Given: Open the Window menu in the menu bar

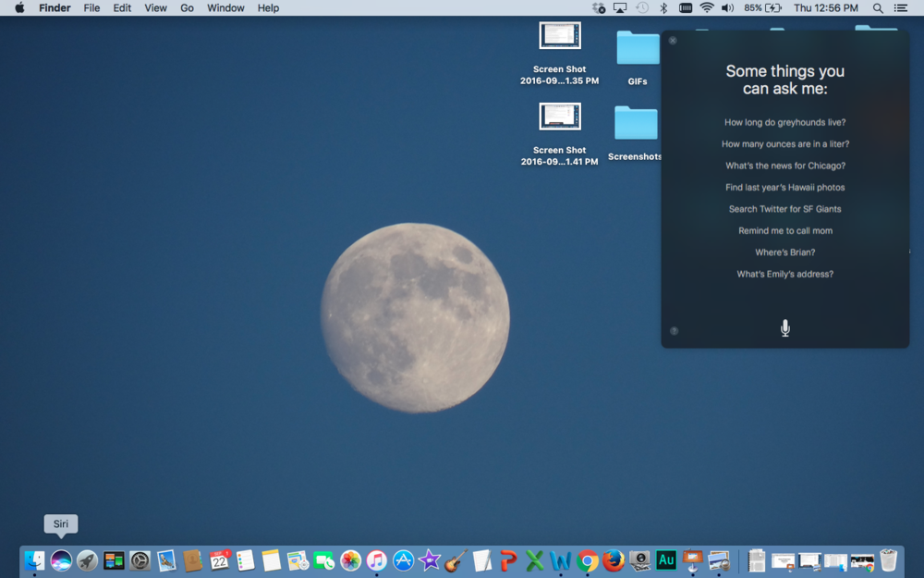Looking at the screenshot, I should (225, 7).
